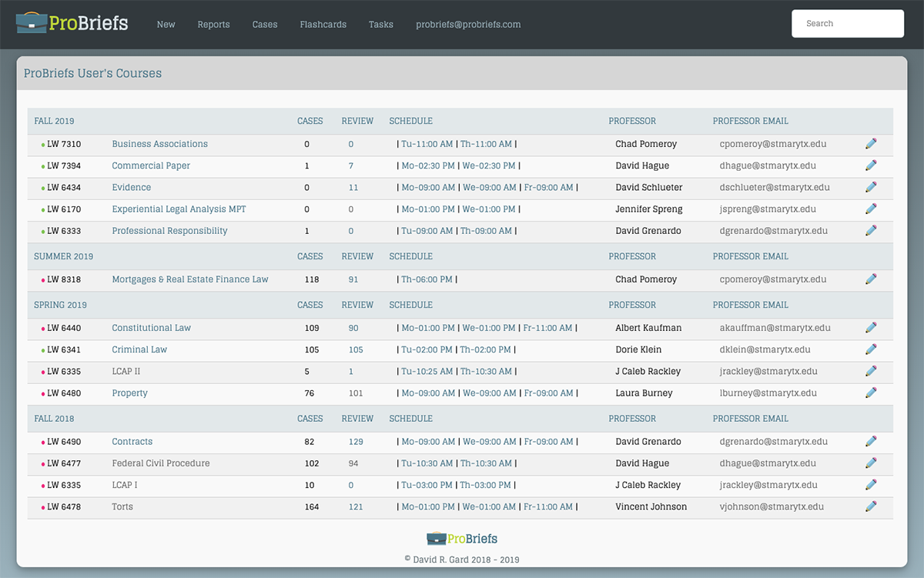924x578 pixels.
Task: Click the edit pencil for Business Associations
Action: coord(871,143)
